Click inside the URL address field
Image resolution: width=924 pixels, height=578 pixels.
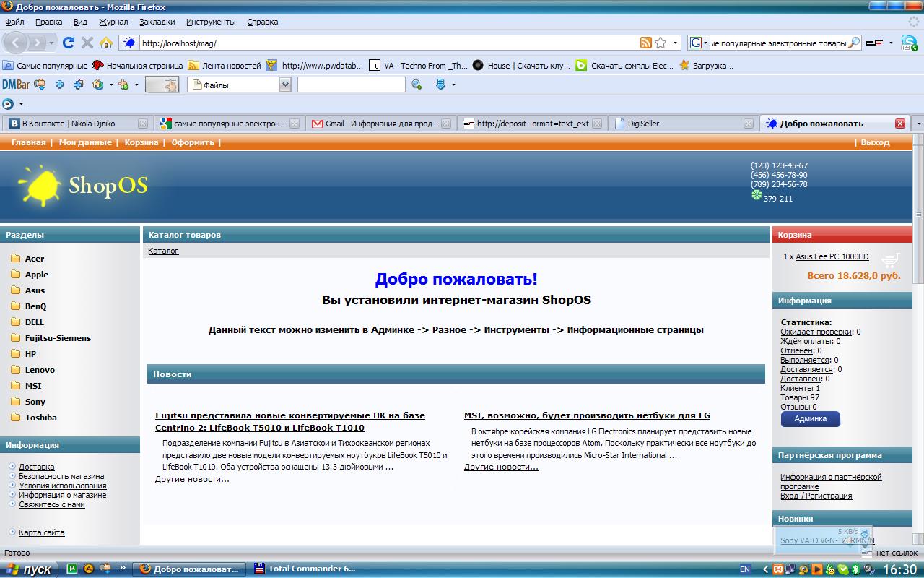pyautogui.click(x=383, y=43)
